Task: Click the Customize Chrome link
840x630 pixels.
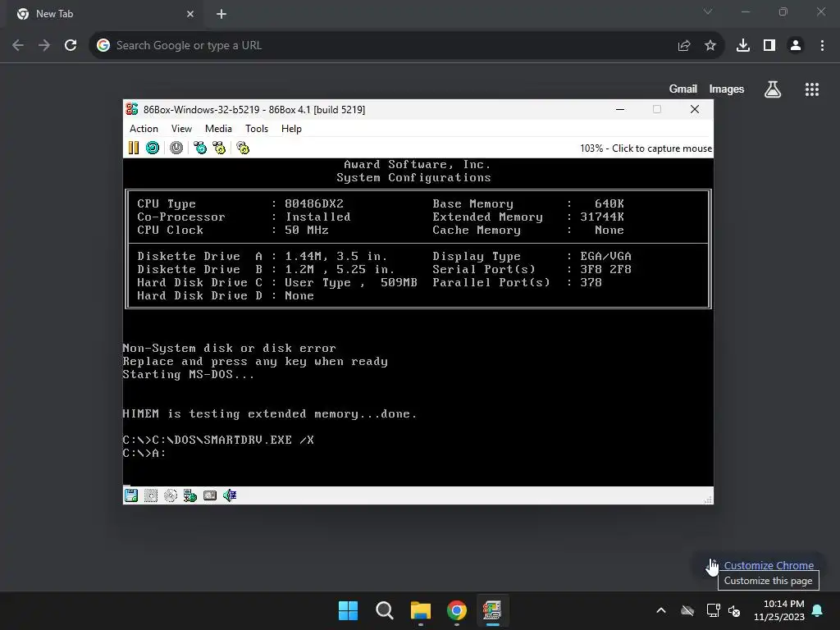Action: click(x=769, y=565)
